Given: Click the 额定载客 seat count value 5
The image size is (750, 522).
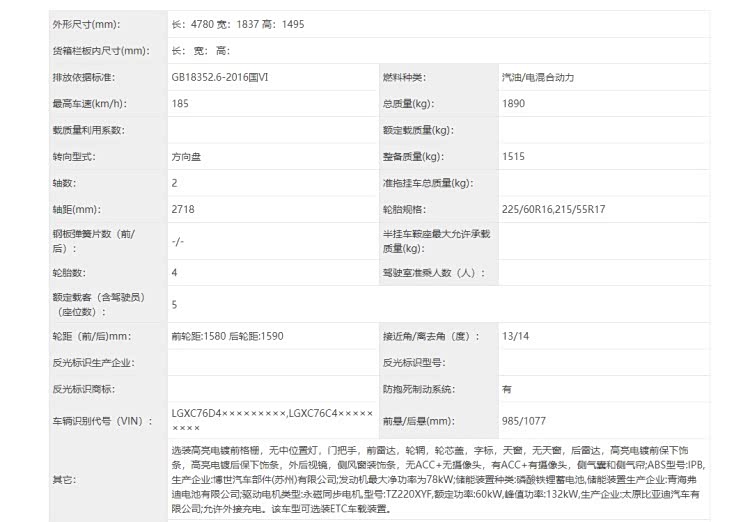Looking at the screenshot, I should click(x=174, y=304).
